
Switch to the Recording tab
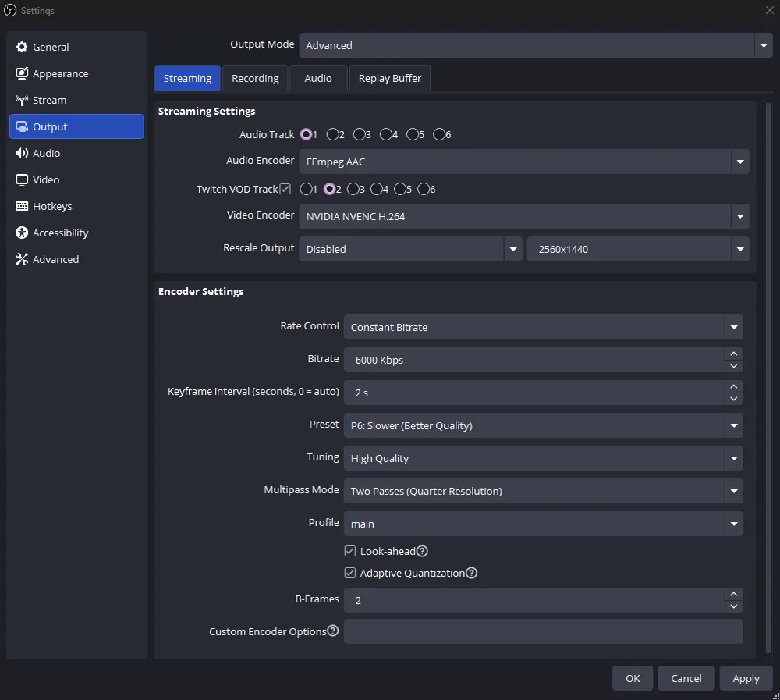pyautogui.click(x=255, y=79)
